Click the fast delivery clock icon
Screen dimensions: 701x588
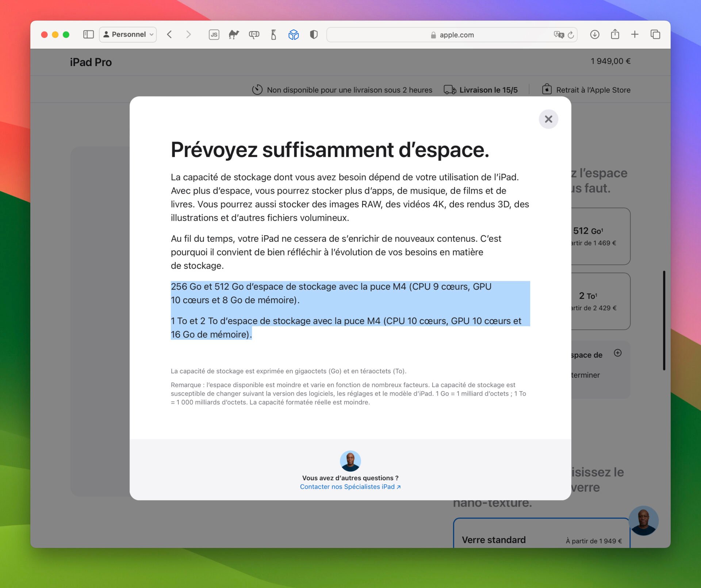(257, 90)
